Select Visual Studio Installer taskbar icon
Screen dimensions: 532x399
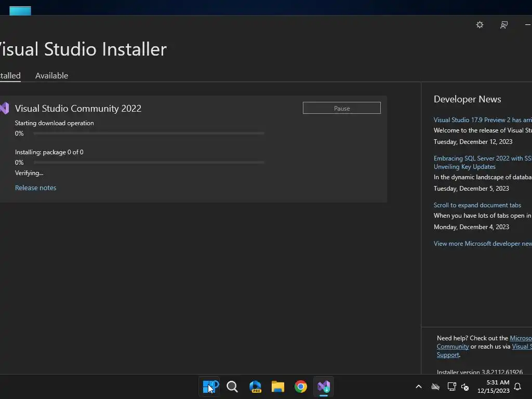324,387
